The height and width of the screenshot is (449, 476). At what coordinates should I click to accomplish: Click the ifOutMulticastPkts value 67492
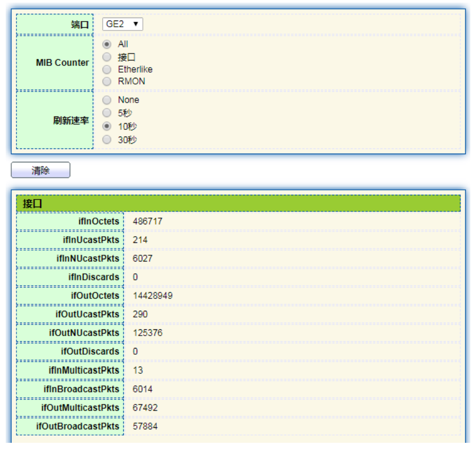click(x=145, y=408)
